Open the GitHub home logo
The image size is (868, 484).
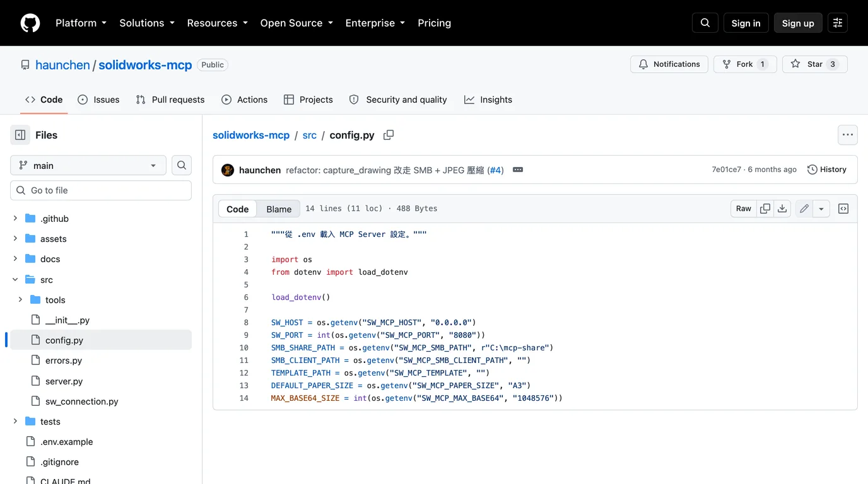[30, 23]
